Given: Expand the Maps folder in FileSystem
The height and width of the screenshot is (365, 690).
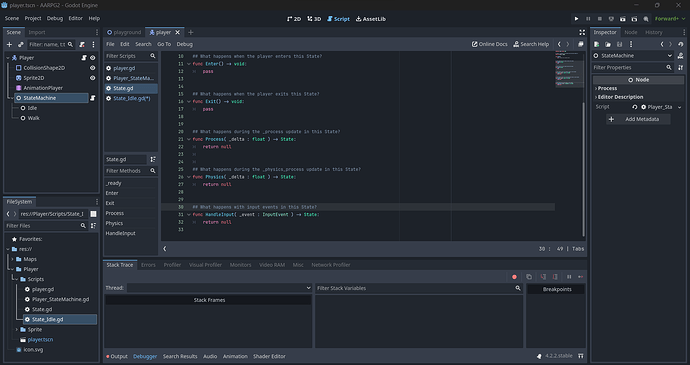Looking at the screenshot, I should point(13,259).
